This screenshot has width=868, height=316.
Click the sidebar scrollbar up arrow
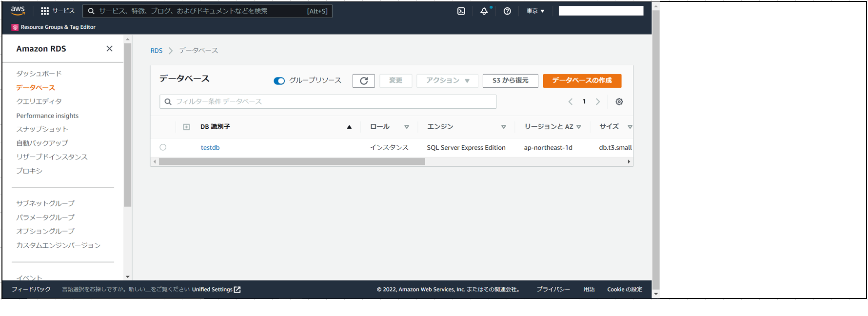point(128,39)
